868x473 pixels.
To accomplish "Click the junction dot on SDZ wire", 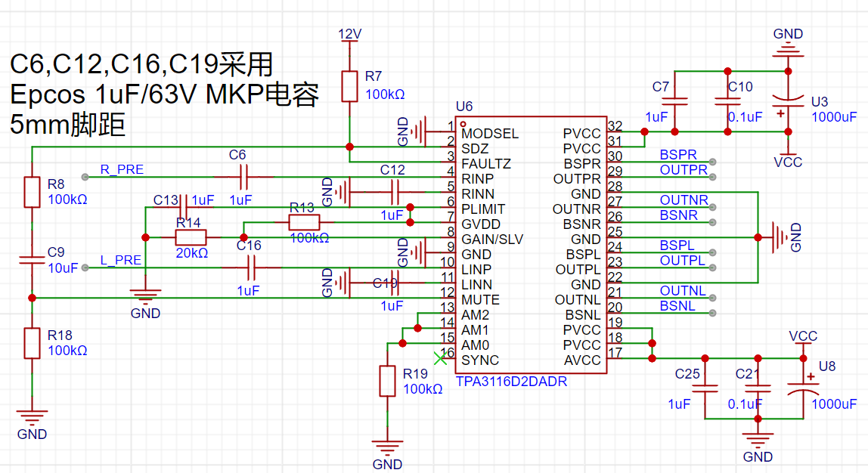I will point(349,147).
